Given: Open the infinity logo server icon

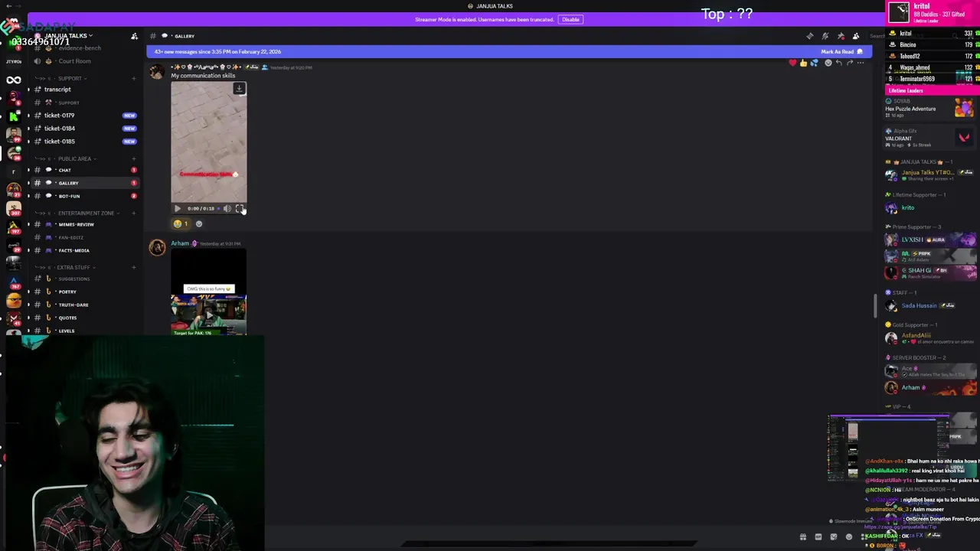Looking at the screenshot, I should (14, 80).
